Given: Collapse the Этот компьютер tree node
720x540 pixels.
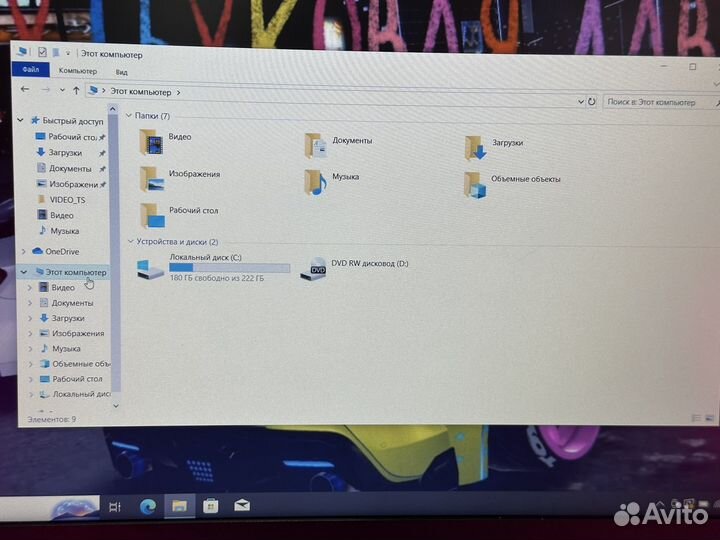Looking at the screenshot, I should coord(24,272).
